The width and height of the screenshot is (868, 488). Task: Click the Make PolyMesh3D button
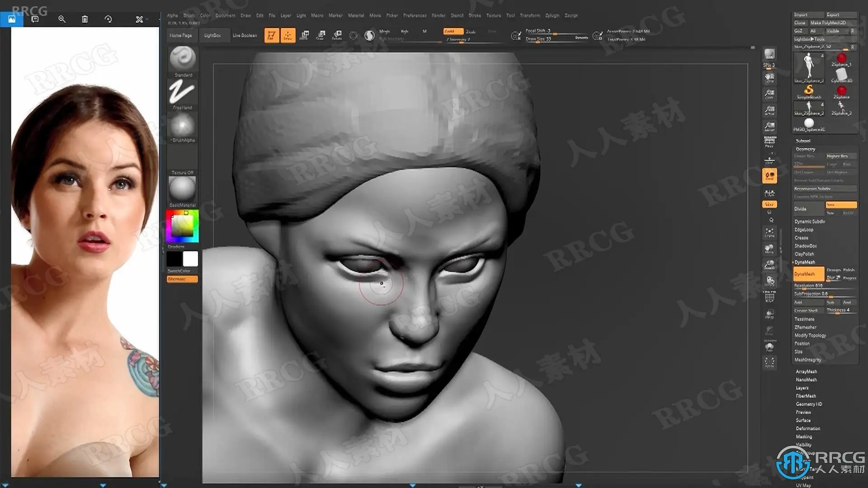coord(828,23)
